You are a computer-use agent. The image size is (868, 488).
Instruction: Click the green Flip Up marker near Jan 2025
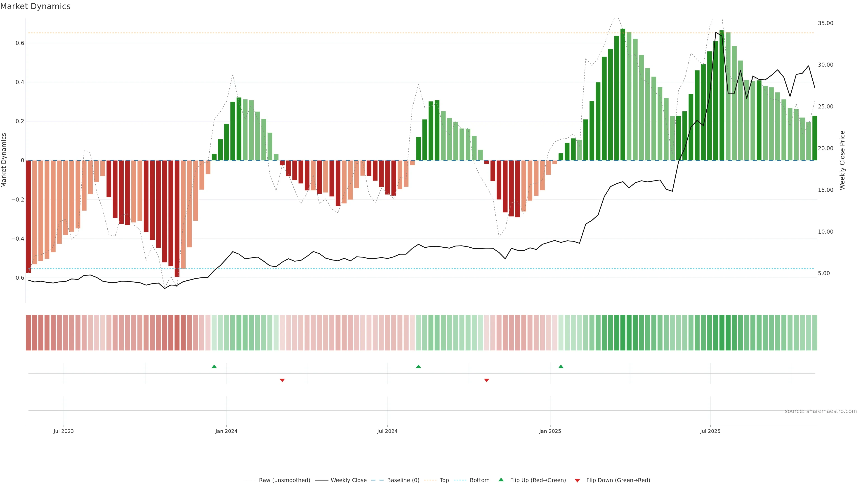(561, 366)
